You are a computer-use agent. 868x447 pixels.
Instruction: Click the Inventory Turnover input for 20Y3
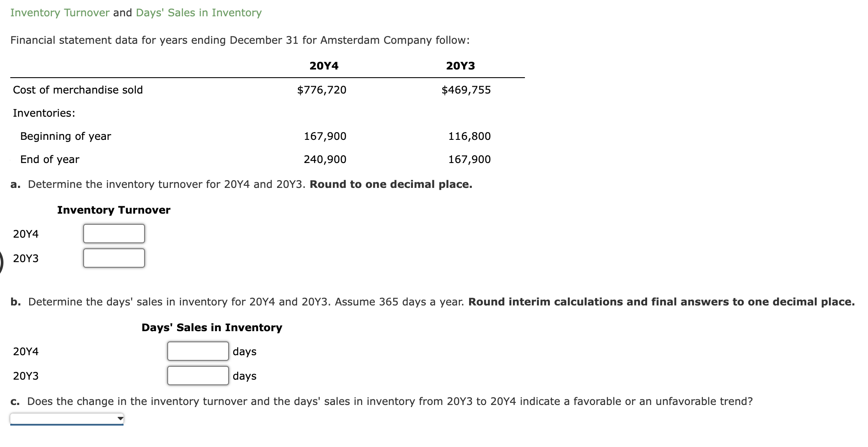click(x=113, y=258)
